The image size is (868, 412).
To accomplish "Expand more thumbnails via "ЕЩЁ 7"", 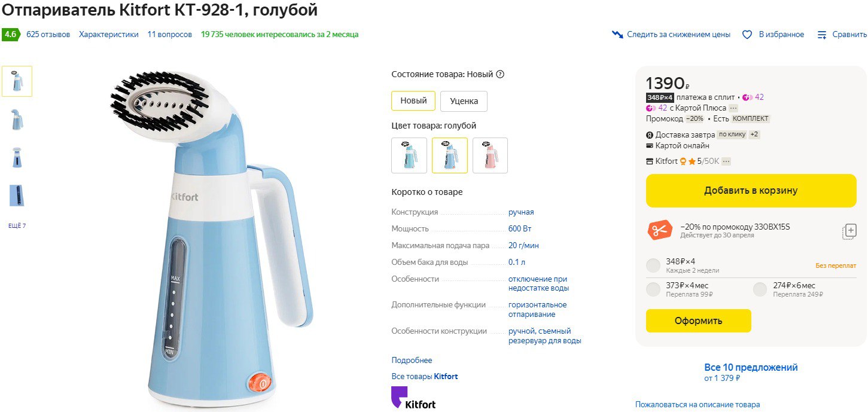I will coord(17,226).
